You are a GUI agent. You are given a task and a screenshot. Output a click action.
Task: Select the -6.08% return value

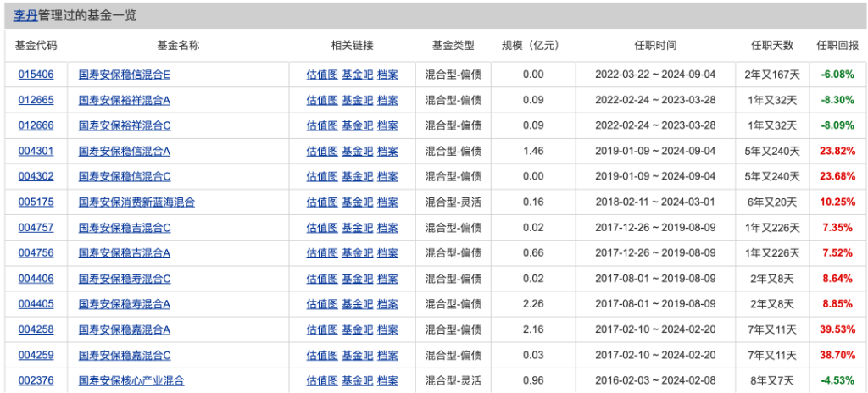coord(837,75)
